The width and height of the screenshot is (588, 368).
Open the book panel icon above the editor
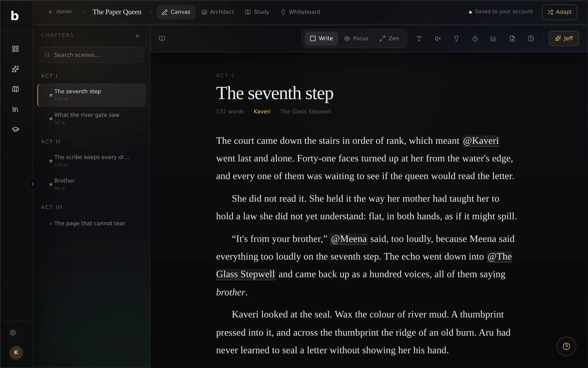pyautogui.click(x=162, y=39)
